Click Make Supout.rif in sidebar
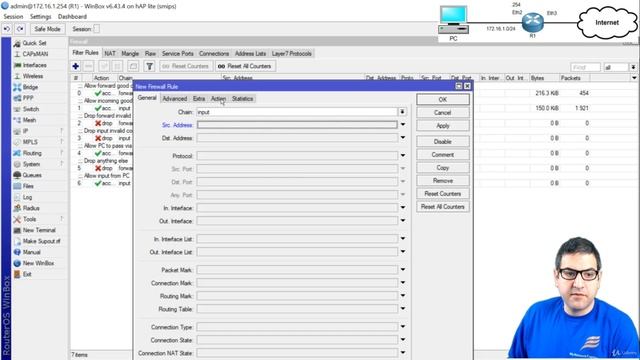640x360 pixels. coord(41,241)
